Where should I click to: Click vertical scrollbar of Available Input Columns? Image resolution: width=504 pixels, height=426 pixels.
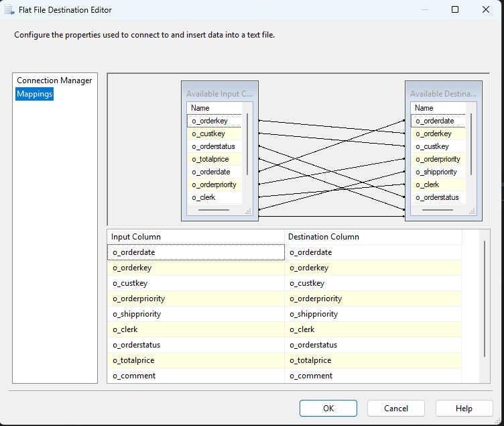pos(247,144)
